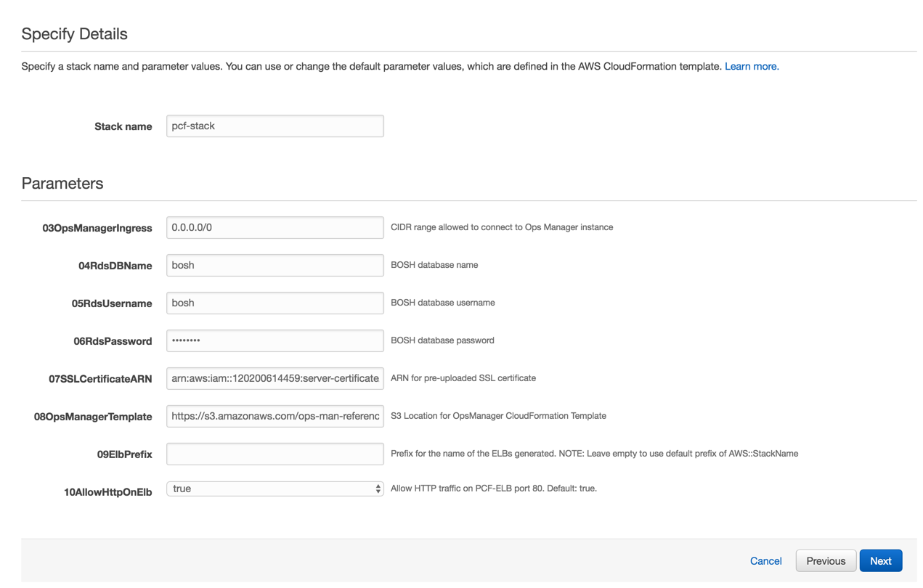Click the Specify Details heading
Viewport: 923px width, 588px height.
[x=74, y=34]
